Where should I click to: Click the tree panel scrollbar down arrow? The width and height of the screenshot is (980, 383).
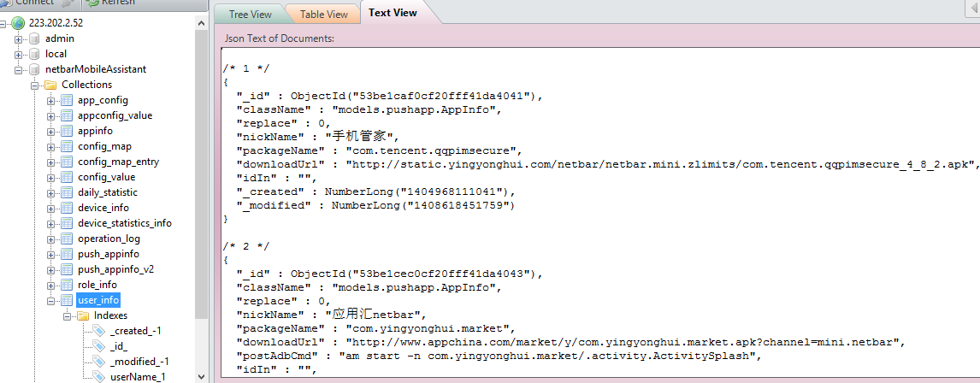click(201, 376)
